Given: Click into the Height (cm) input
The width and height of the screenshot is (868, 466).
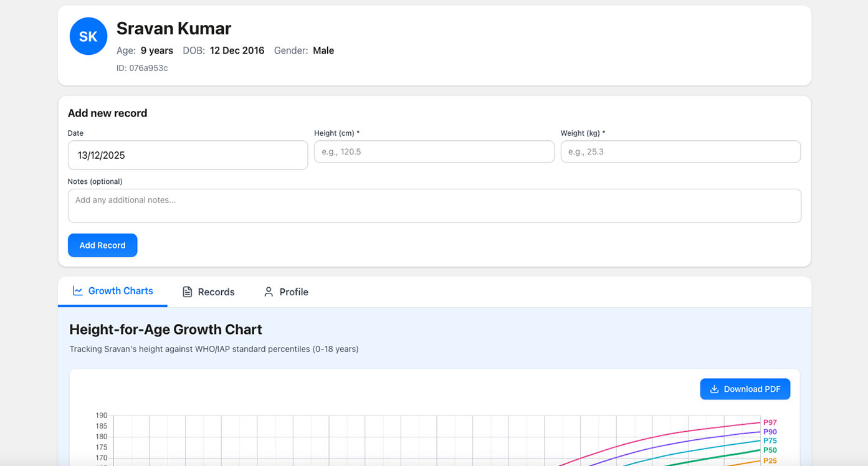Looking at the screenshot, I should click(434, 152).
